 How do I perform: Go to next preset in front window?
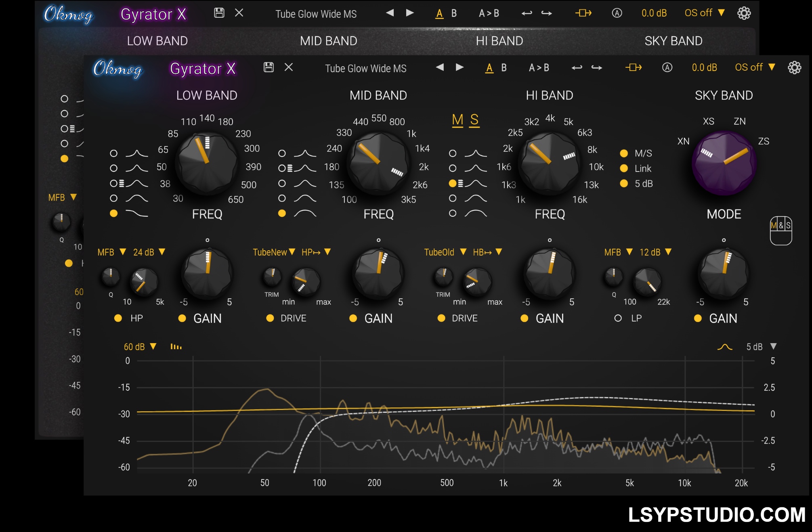click(460, 67)
